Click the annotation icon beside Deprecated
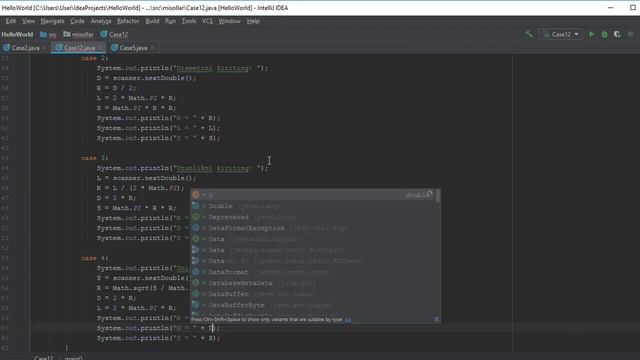The image size is (640, 360). point(196,217)
